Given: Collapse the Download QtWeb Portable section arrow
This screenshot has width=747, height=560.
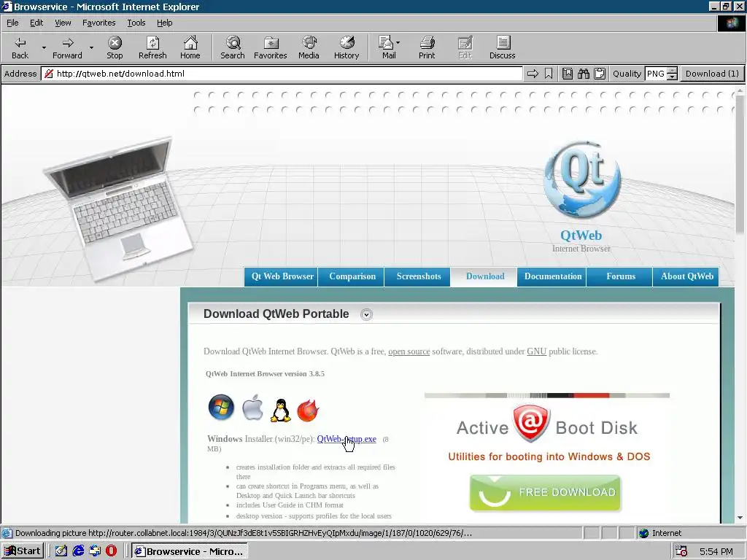Looking at the screenshot, I should point(366,314).
